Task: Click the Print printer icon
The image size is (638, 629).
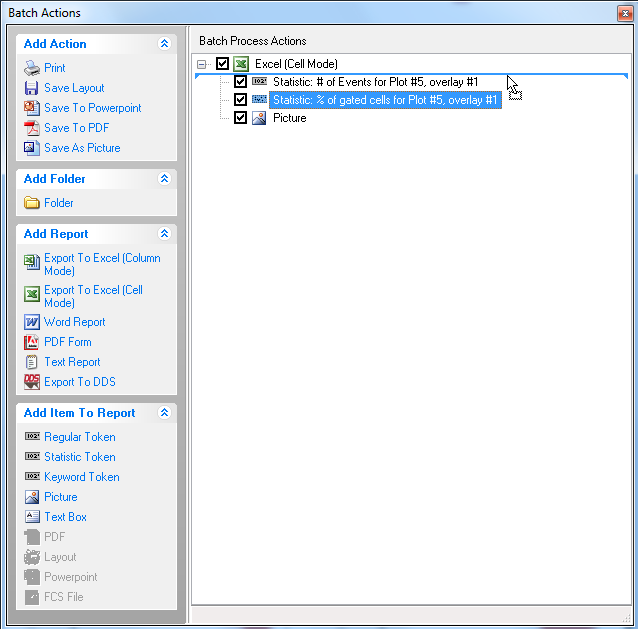Action: pos(32,68)
